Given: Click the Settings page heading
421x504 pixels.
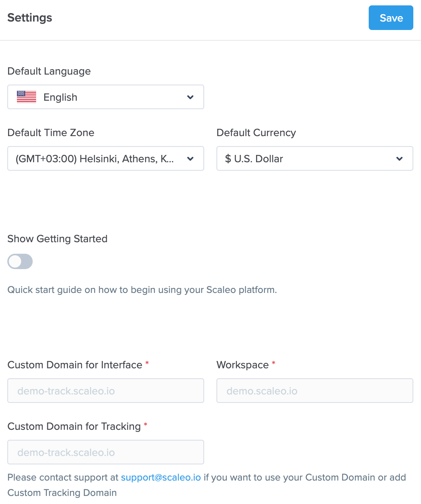Looking at the screenshot, I should pyautogui.click(x=30, y=18).
